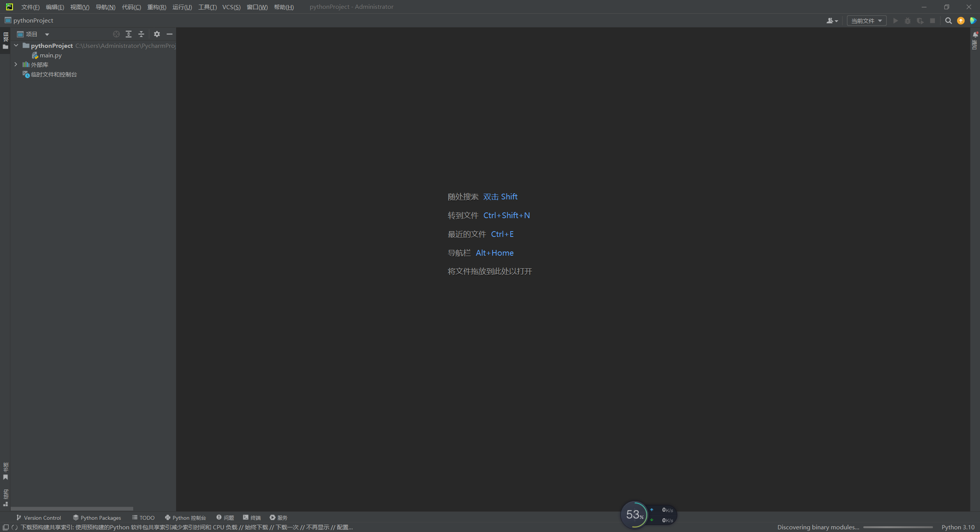Open the 当前文件 run configuration dropdown
The image size is (980, 532).
point(866,21)
